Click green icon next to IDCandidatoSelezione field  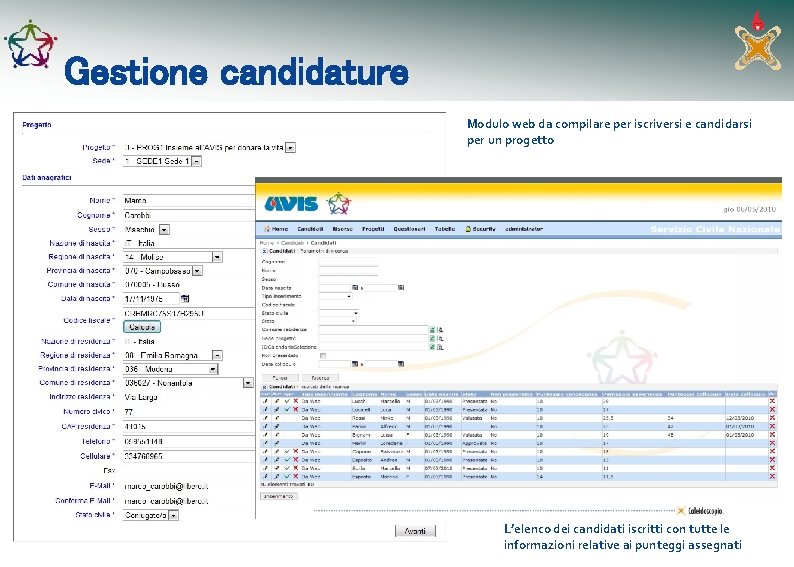(x=432, y=347)
